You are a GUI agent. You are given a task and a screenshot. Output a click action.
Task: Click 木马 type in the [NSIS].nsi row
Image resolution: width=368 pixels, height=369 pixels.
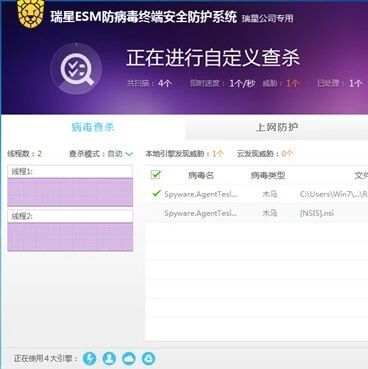click(x=270, y=213)
